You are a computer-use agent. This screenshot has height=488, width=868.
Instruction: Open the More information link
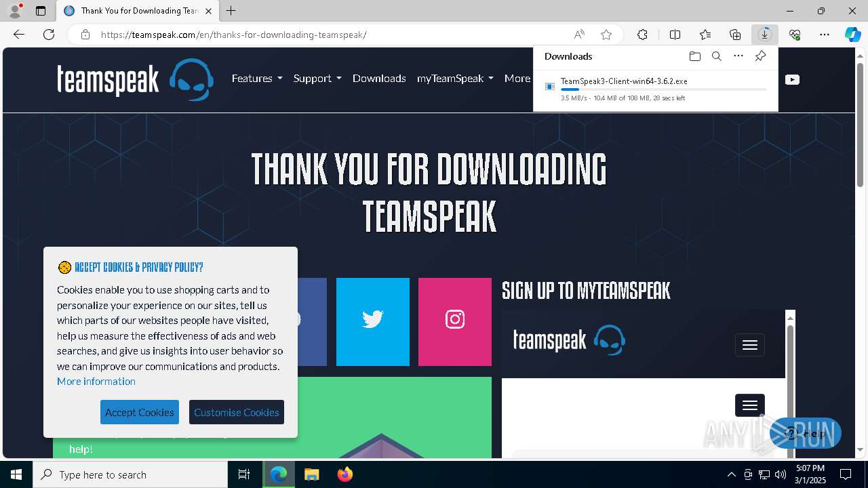click(96, 381)
